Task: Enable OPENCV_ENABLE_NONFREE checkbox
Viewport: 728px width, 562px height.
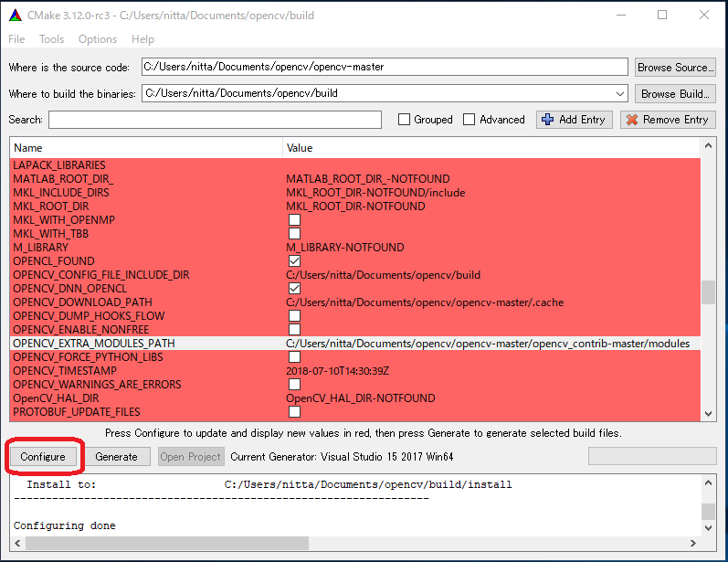Action: [x=294, y=330]
